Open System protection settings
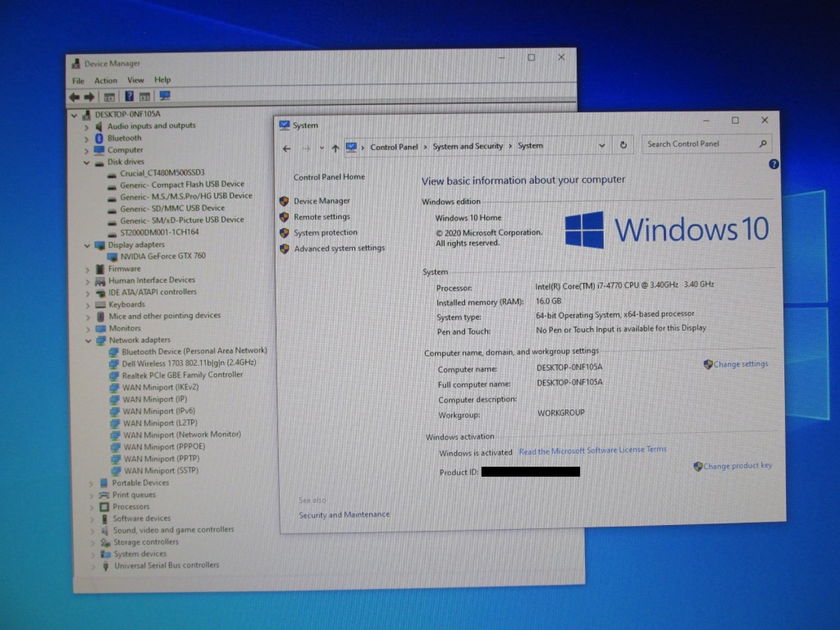The width and height of the screenshot is (840, 630). click(x=325, y=232)
